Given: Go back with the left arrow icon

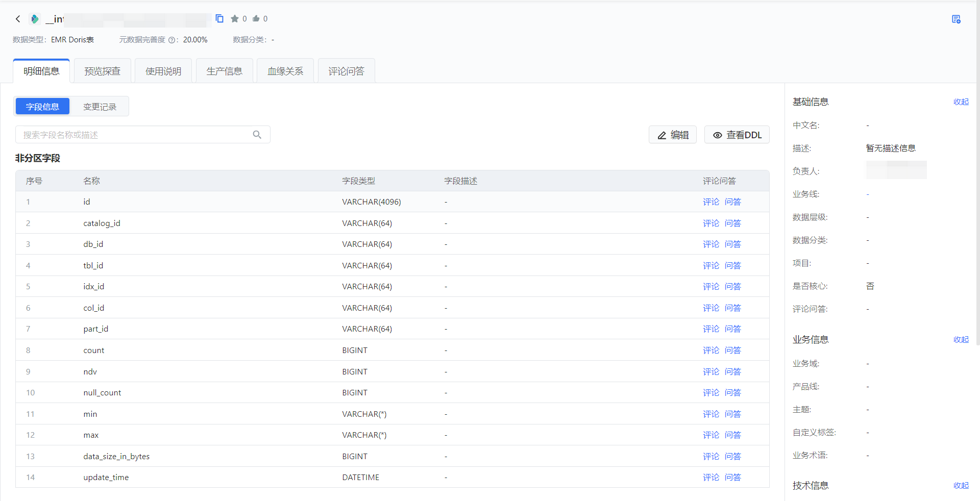Looking at the screenshot, I should point(18,19).
